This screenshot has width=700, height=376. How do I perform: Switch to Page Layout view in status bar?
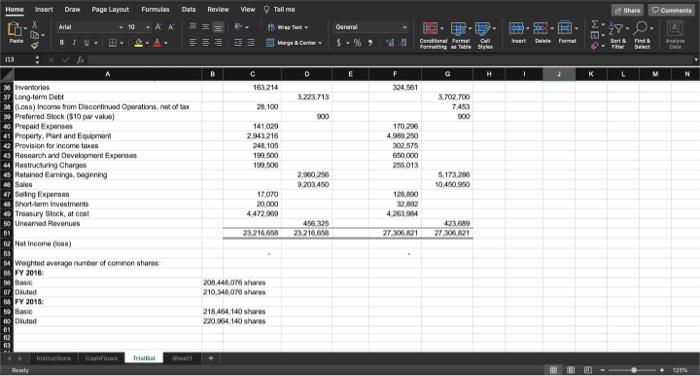click(x=571, y=370)
